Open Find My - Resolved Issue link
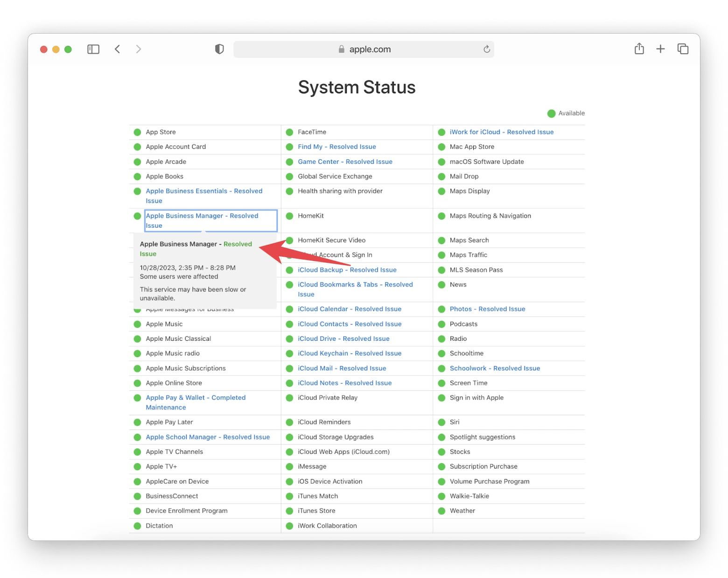The width and height of the screenshot is (728, 578). [x=337, y=147]
